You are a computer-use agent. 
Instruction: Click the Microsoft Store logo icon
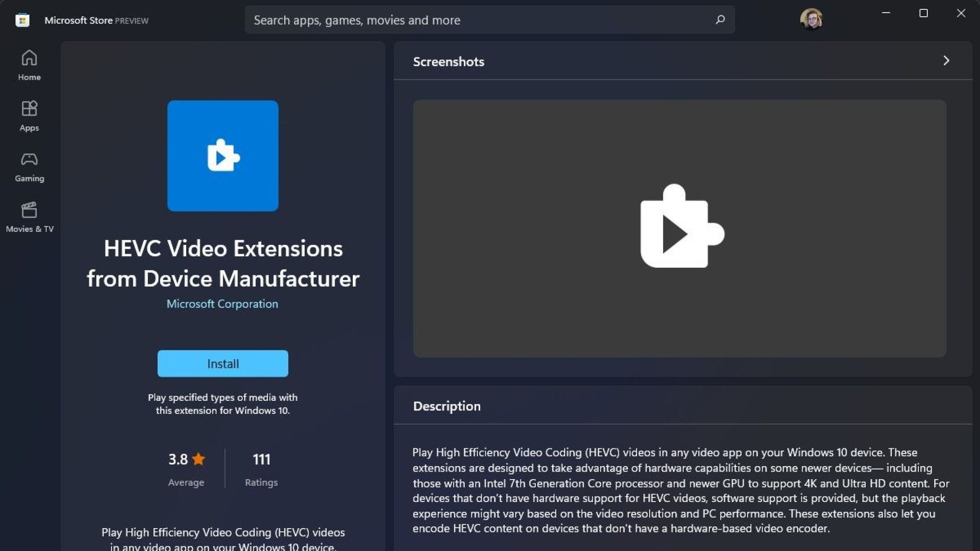[x=22, y=20]
